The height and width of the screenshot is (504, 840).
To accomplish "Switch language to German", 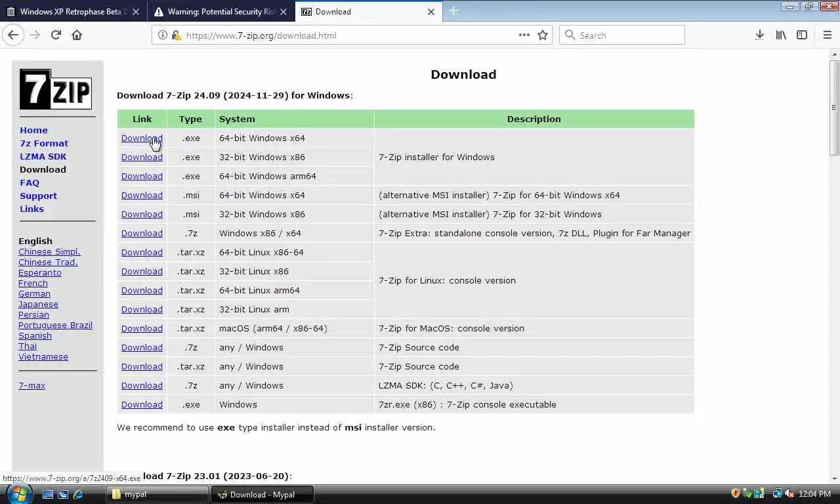I will coord(34,293).
